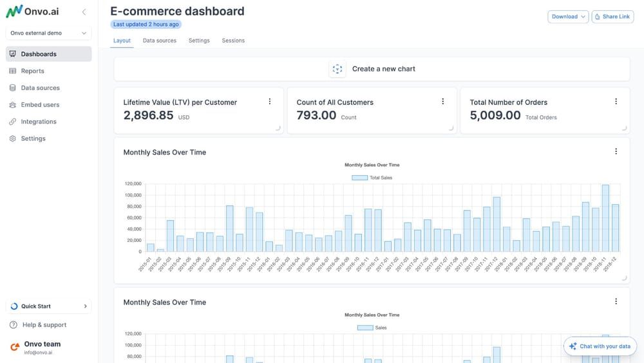644x363 pixels.
Task: Select the Embed users icon
Action: (13, 104)
